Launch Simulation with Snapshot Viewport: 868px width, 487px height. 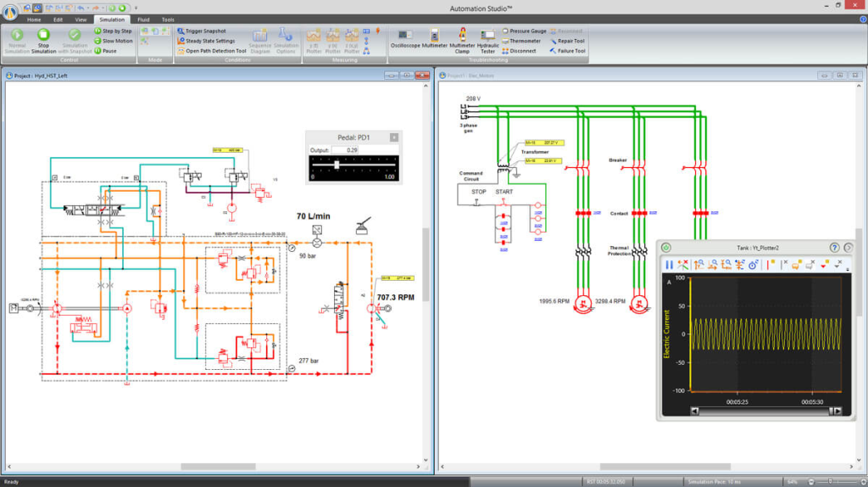tap(75, 41)
